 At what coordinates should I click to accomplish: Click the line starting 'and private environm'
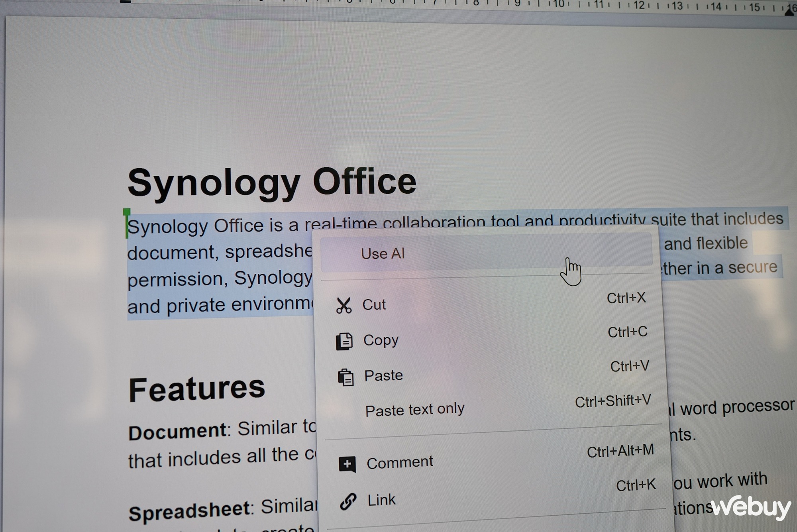tap(220, 306)
